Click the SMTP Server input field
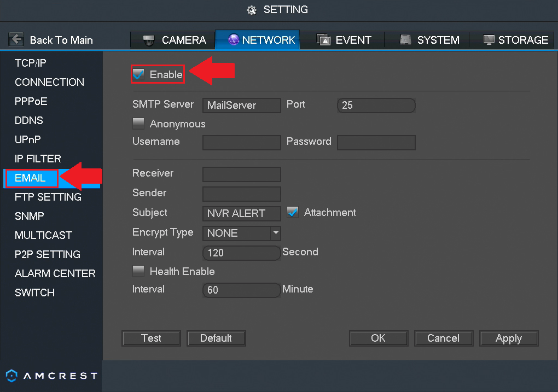The image size is (558, 392). [x=242, y=106]
